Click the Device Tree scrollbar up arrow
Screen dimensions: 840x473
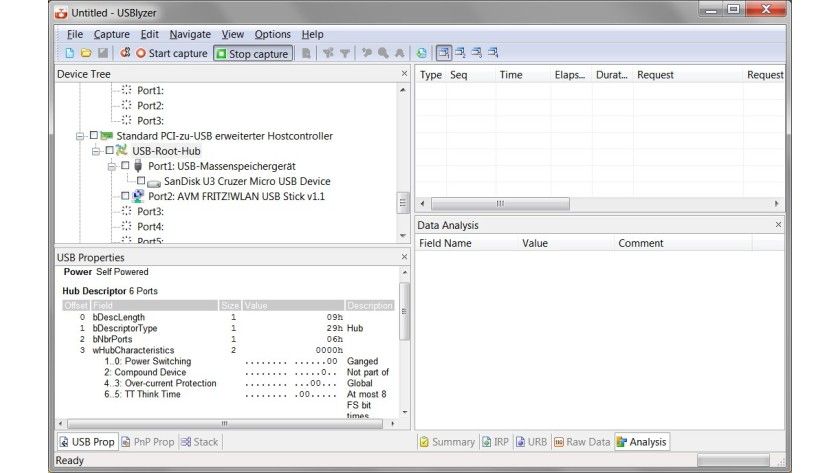coord(403,91)
